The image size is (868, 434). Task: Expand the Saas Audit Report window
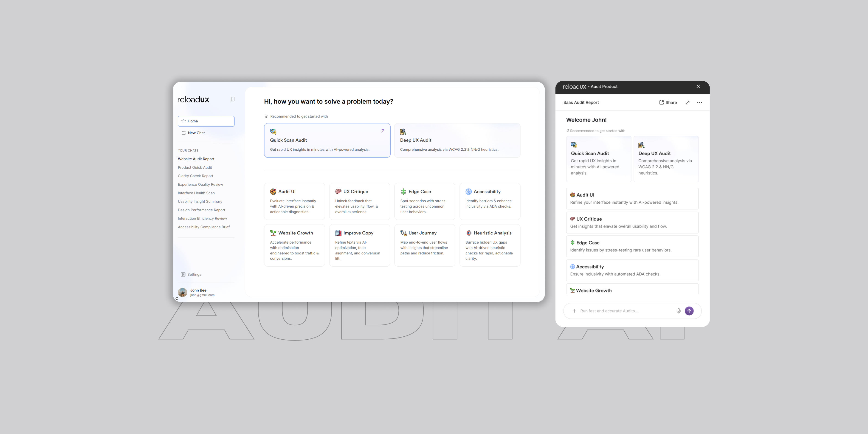coord(687,102)
